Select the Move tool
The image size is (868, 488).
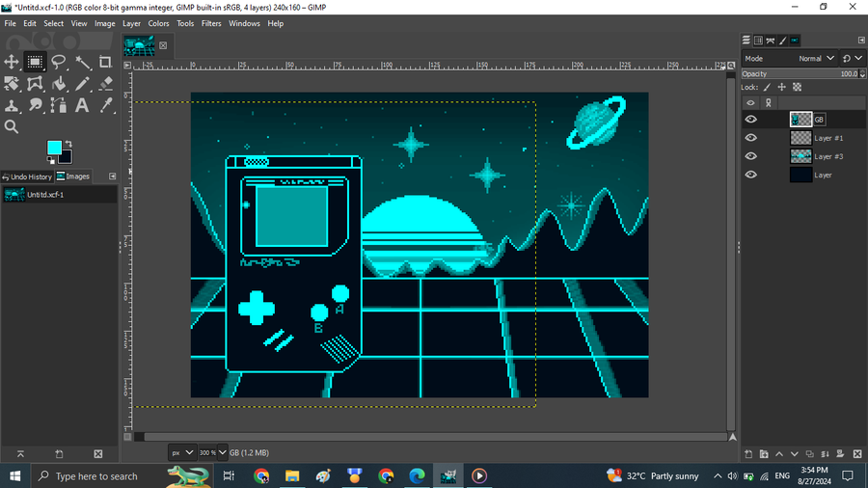(x=11, y=62)
